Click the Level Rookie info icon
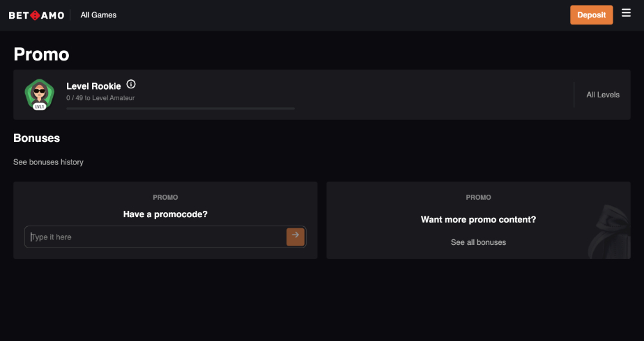 131,84
